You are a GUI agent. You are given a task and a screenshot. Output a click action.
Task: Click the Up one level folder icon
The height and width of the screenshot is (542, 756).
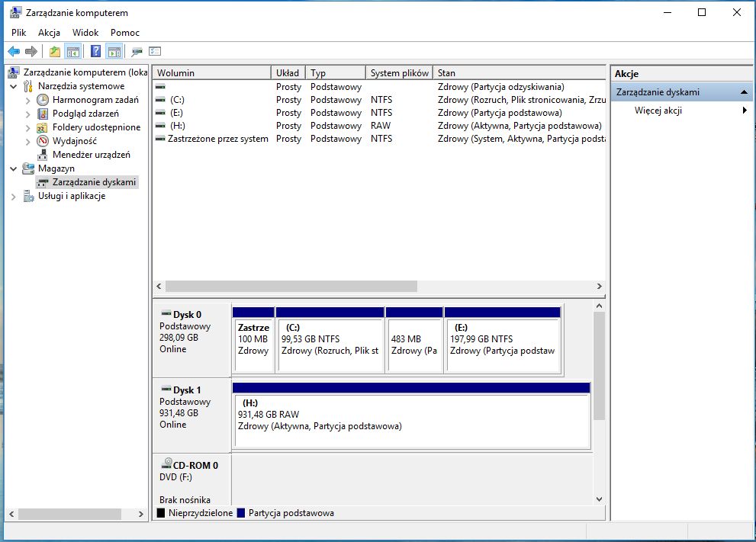[54, 51]
